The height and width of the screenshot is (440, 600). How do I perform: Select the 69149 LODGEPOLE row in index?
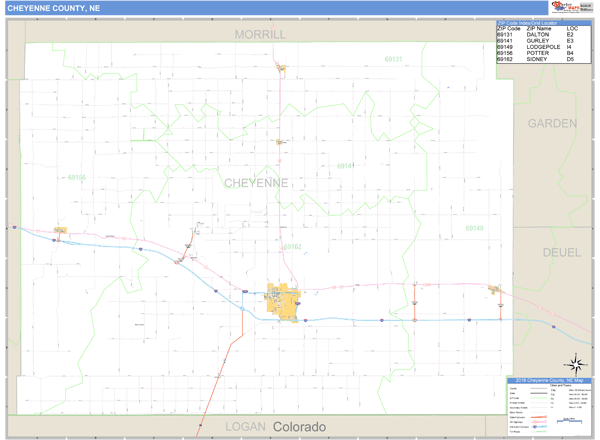pos(538,46)
